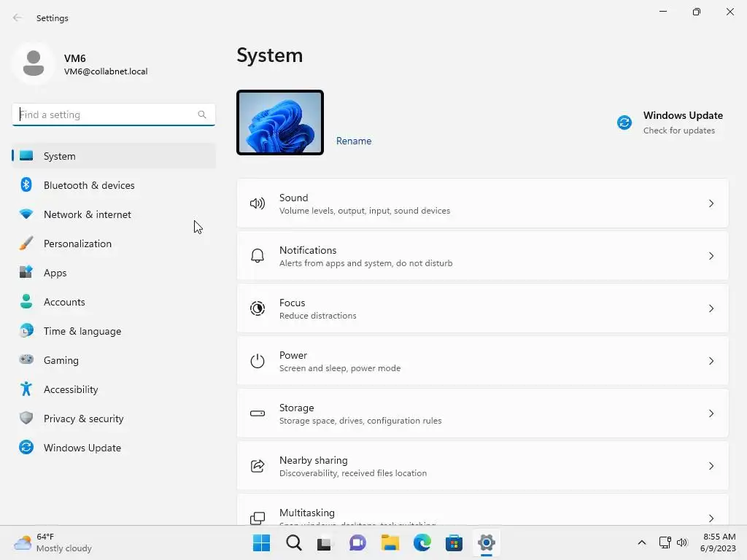This screenshot has height=560, width=747.
Task: Select Privacy & security label
Action: point(84,419)
